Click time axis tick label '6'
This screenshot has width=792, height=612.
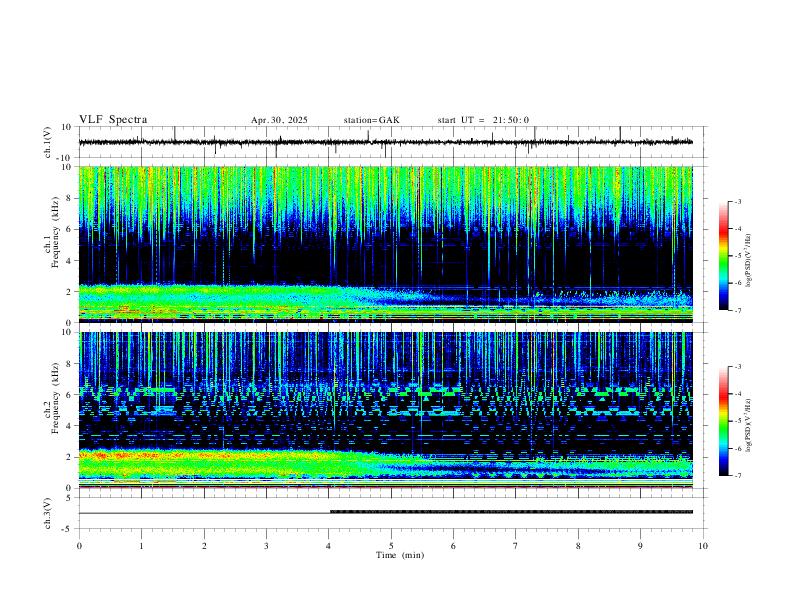pyautogui.click(x=454, y=546)
